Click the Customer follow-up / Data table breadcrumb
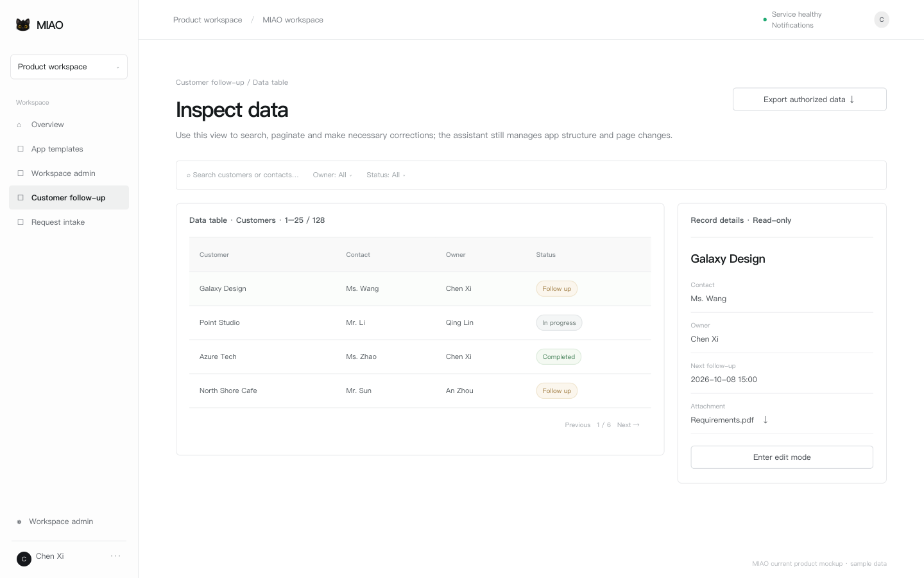 (x=232, y=82)
